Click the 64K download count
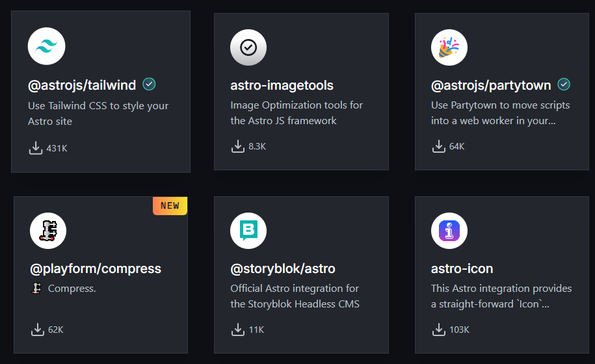Viewport: 595px width, 364px height. 457,146
